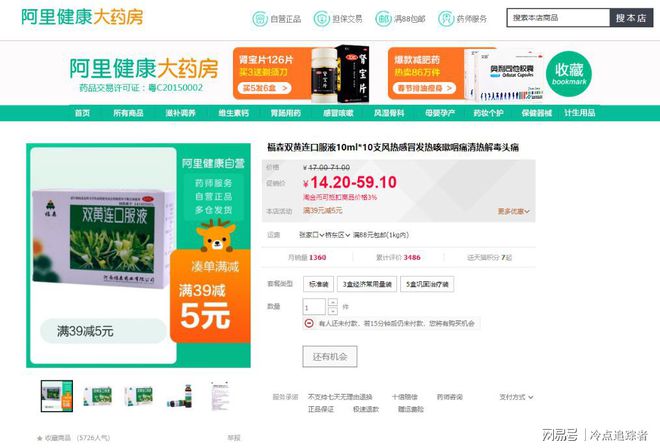Open the 药妆个护 nav tab
Image resolution: width=660 pixels, height=448 pixels.
pyautogui.click(x=488, y=113)
